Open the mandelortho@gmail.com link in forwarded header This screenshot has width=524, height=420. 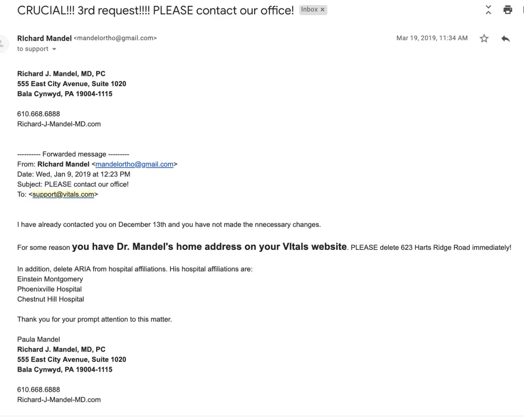134,164
